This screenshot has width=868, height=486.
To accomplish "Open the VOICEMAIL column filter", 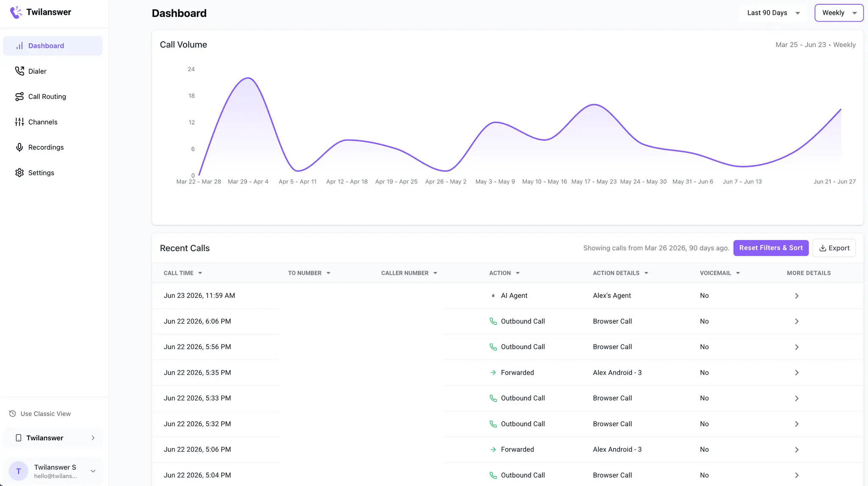I will click(x=738, y=273).
